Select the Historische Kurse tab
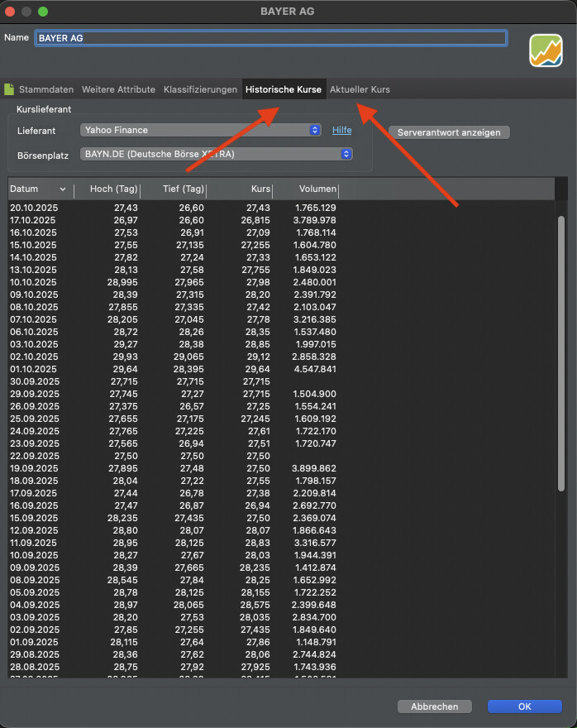The width and height of the screenshot is (577, 728). tap(284, 89)
